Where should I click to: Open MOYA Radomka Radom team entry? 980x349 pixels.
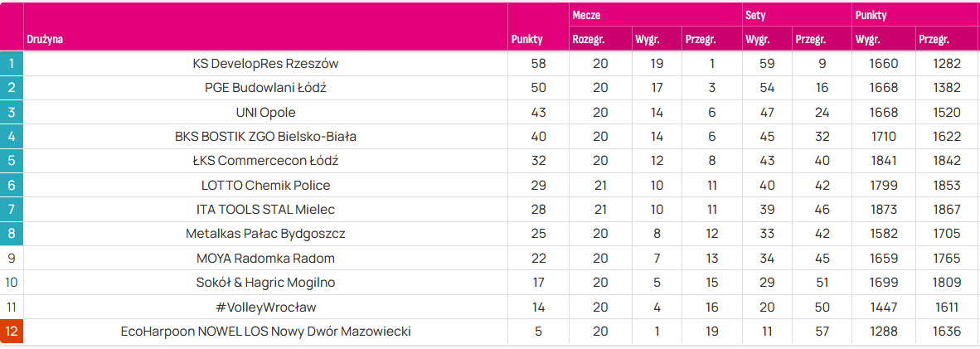coord(265,259)
